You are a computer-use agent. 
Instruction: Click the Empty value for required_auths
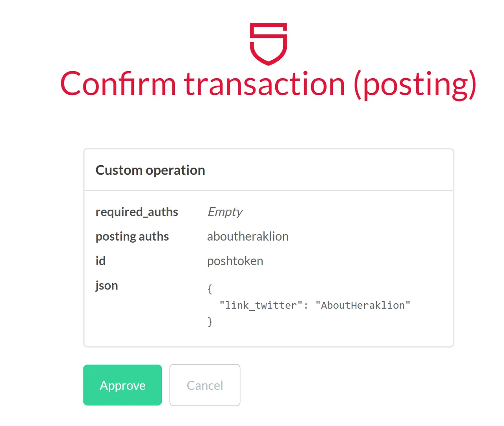pos(225,212)
